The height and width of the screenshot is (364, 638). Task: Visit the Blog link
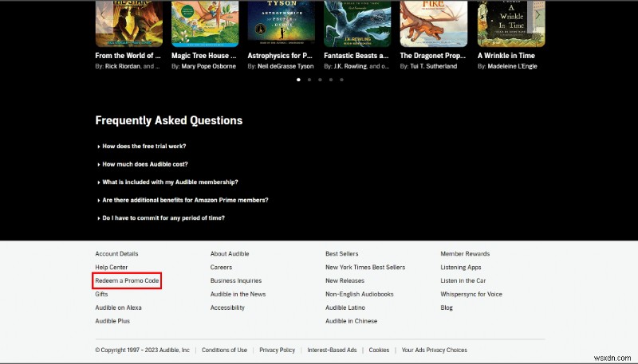pyautogui.click(x=447, y=307)
